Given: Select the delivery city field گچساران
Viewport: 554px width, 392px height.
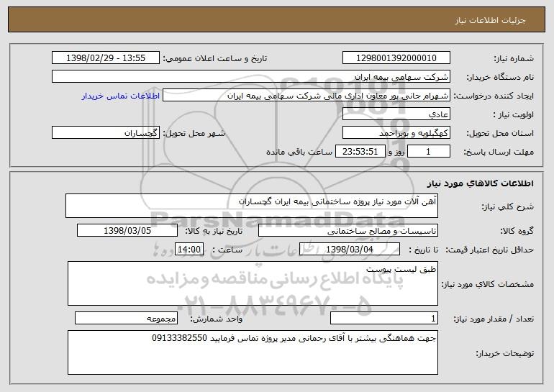Looking at the screenshot, I should 106,132.
